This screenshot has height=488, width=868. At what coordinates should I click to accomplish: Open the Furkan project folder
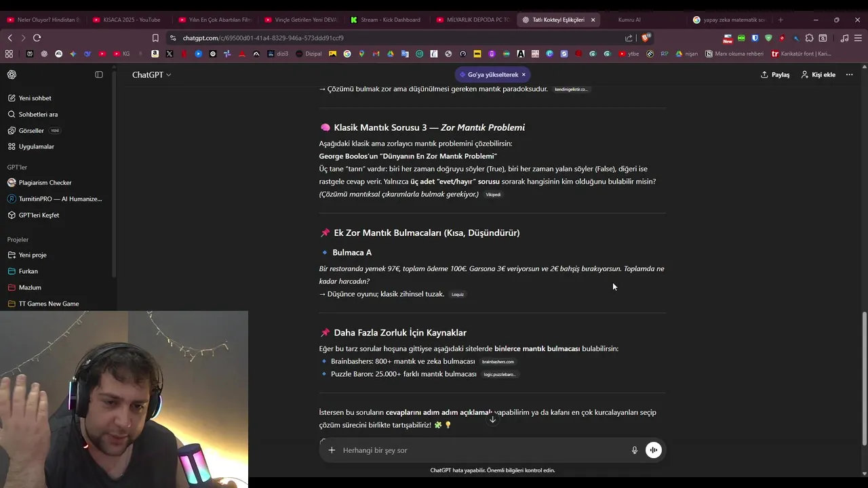[22, 271]
